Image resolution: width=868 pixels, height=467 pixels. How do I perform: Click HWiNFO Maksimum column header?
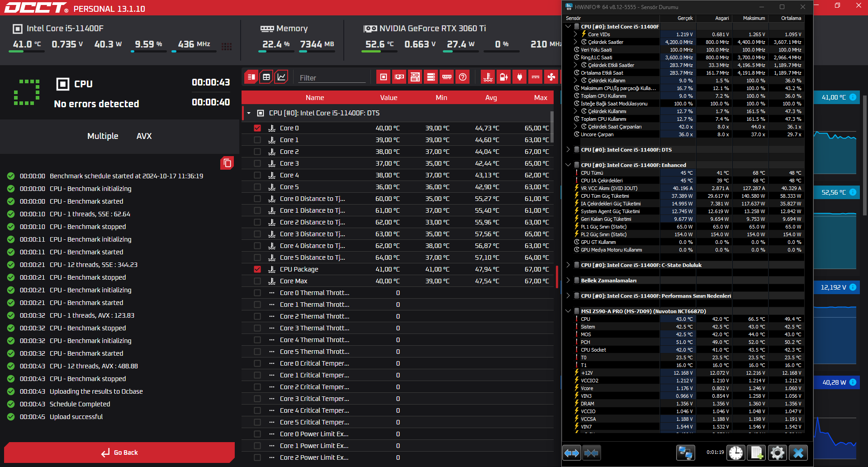click(750, 18)
